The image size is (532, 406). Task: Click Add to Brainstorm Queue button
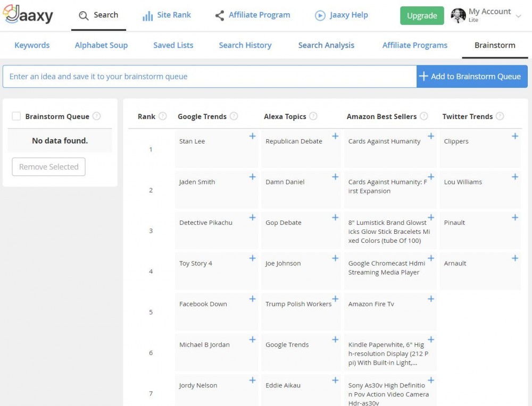472,76
